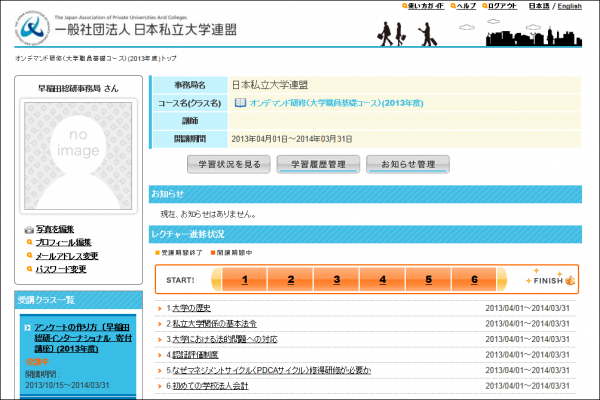
Task: Click the 学習状況を見る button
Action: point(229,164)
